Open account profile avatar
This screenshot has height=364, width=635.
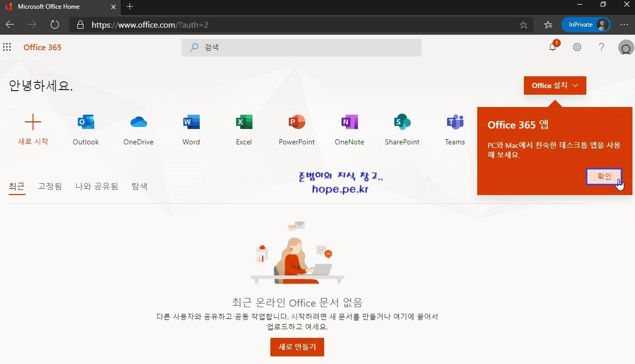coord(625,48)
